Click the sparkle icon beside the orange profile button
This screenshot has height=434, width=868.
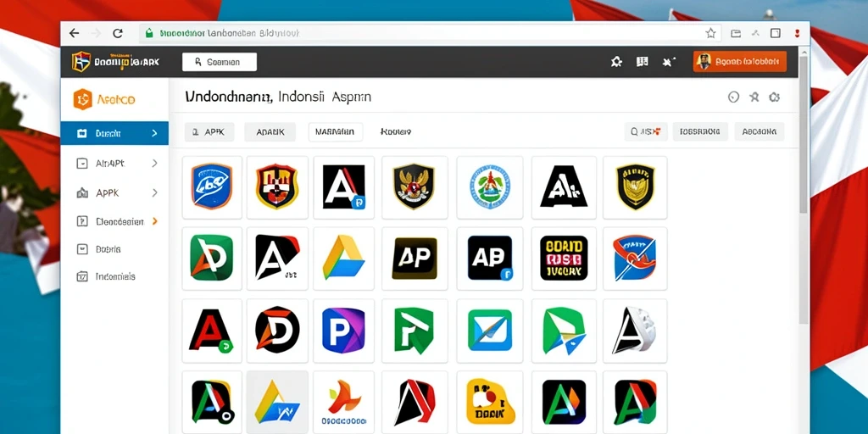669,62
